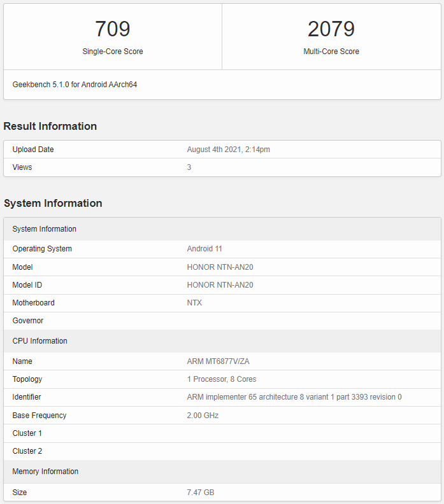Click the CPU Information table header
The height and width of the screenshot is (504, 444).
coord(40,341)
